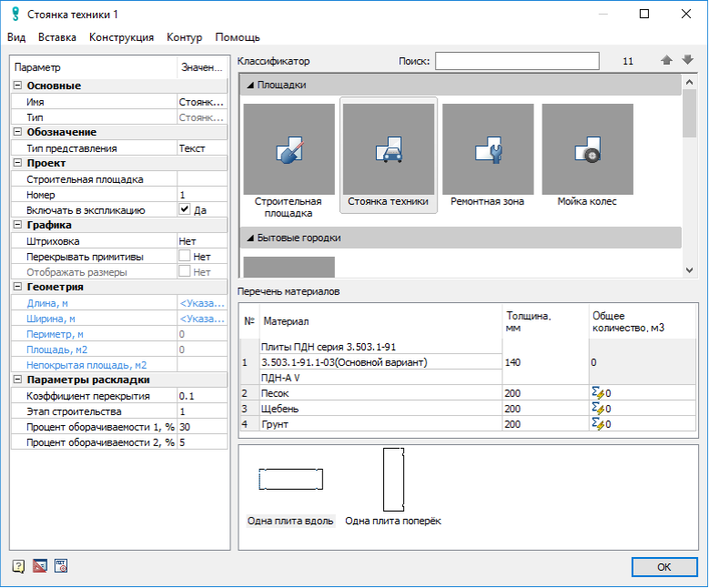Collapse the Бытовые городки classifier section
Image resolution: width=709 pixels, height=588 pixels.
click(x=250, y=238)
